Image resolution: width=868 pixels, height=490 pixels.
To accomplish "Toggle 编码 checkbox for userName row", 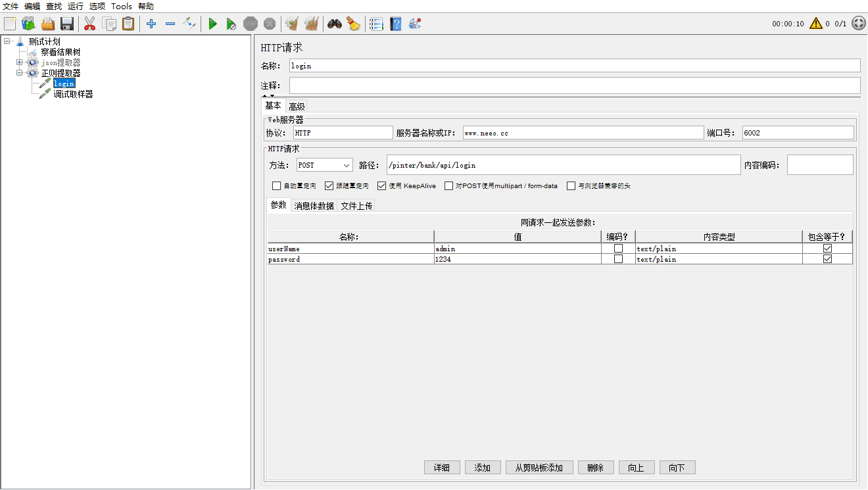I will (x=618, y=249).
